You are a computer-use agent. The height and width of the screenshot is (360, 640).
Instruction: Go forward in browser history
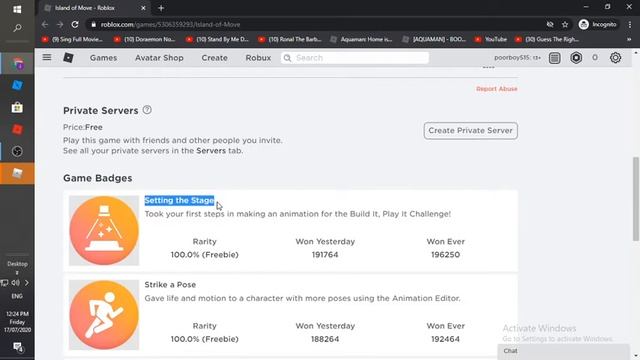pyautogui.click(x=60, y=24)
